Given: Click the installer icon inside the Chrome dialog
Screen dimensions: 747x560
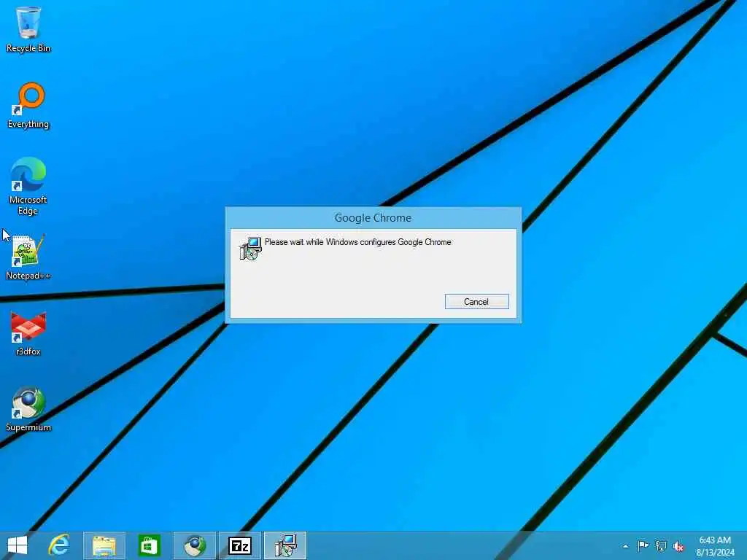Looking at the screenshot, I should coord(250,248).
